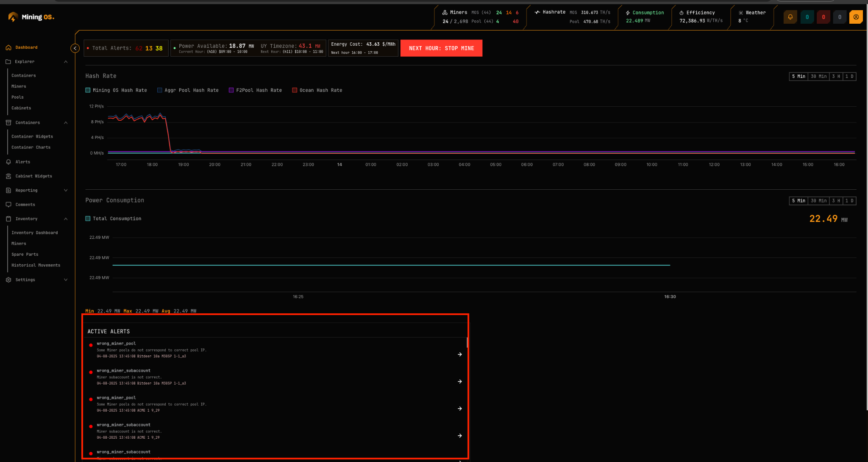This screenshot has width=868, height=462.
Task: Toggle the F2Pool Hash Rate series
Action: tap(231, 90)
